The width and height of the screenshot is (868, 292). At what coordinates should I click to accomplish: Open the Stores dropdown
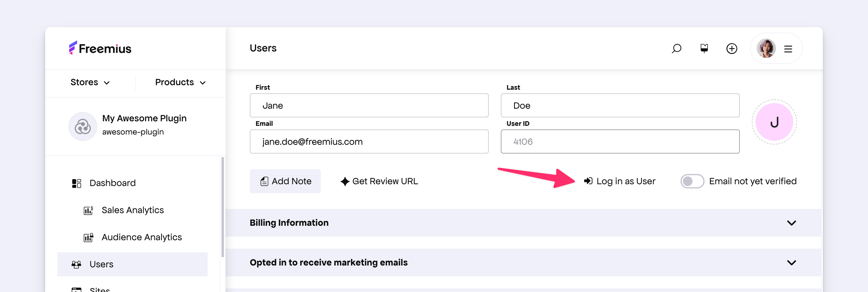click(90, 82)
